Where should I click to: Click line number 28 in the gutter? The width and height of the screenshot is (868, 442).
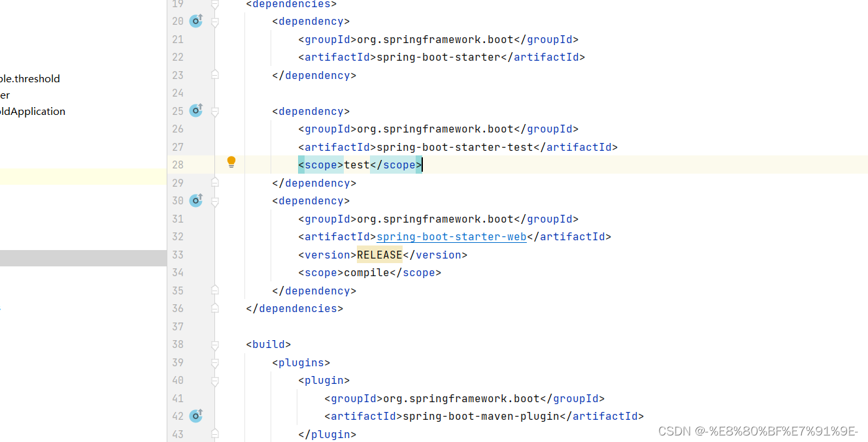coord(177,165)
